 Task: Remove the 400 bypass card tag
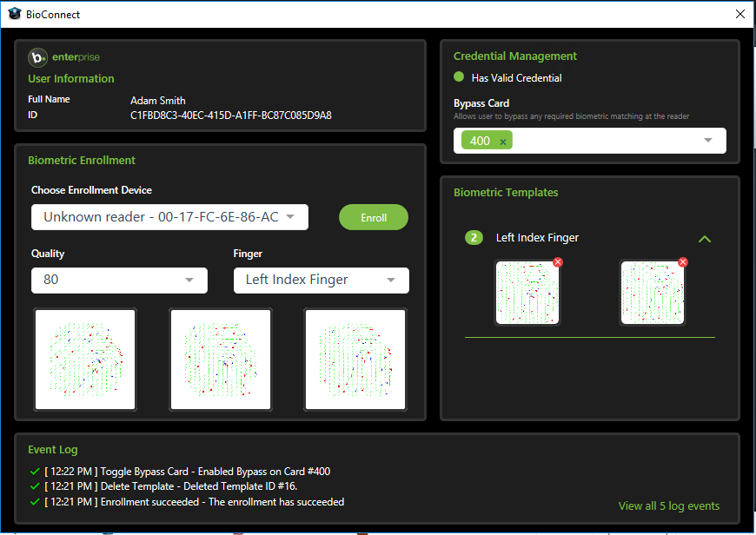503,142
